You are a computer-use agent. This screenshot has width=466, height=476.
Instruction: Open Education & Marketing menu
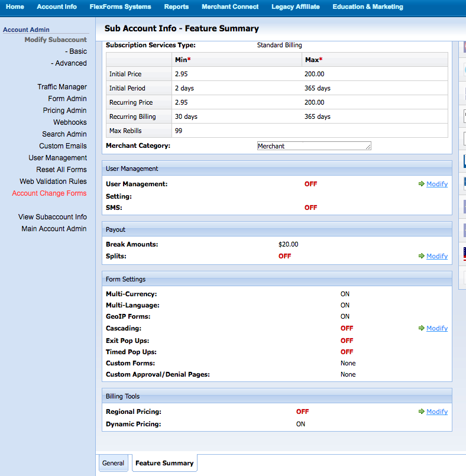pyautogui.click(x=368, y=7)
